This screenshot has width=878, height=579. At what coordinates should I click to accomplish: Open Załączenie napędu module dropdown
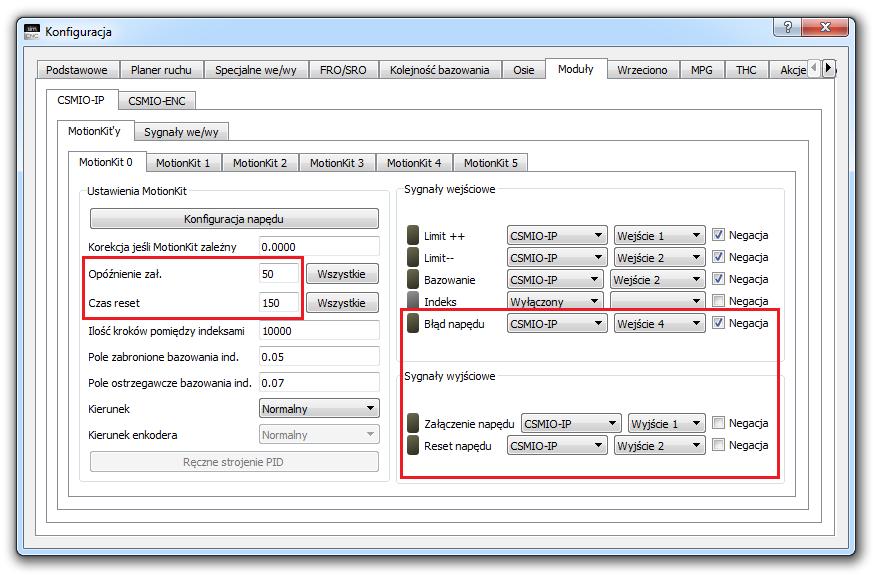tap(571, 423)
